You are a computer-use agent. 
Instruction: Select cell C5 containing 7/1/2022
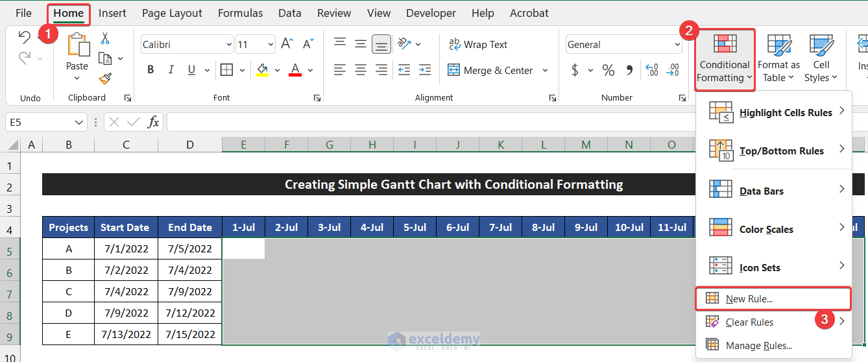pos(126,248)
